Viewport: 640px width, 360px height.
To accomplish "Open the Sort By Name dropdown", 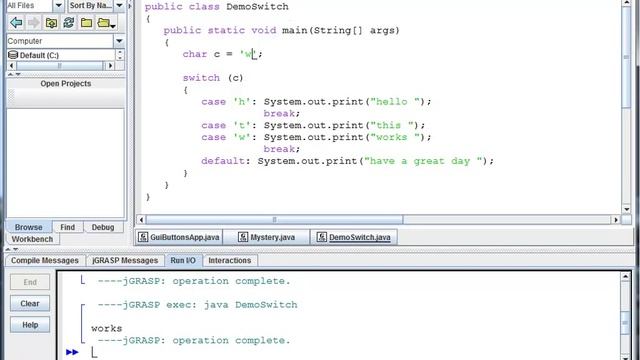I will (119, 6).
